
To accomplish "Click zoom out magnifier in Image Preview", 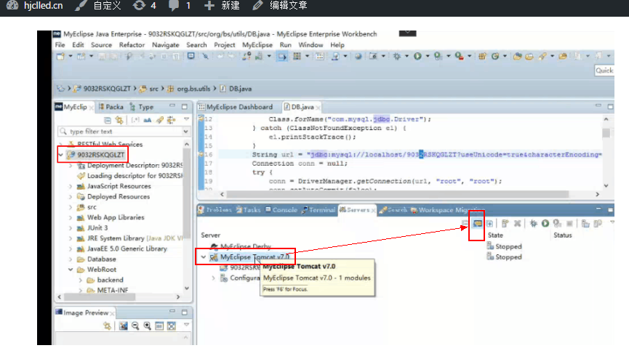I will [135, 326].
